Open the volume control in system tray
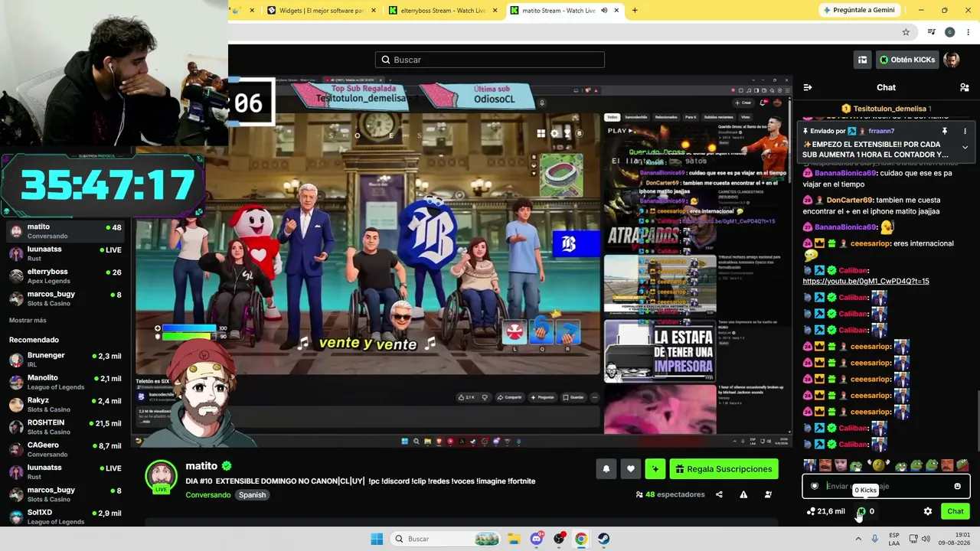This screenshot has height=551, width=980. [x=926, y=539]
